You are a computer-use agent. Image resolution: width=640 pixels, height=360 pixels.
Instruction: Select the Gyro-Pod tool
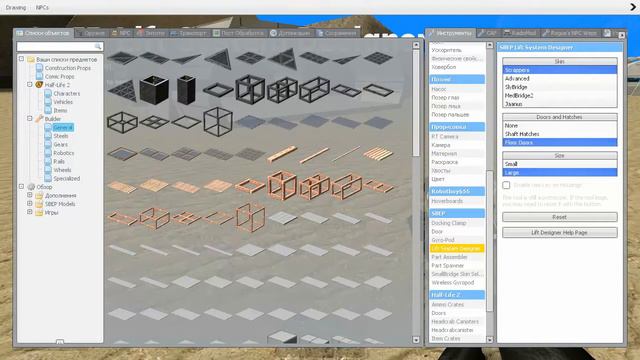457,240
